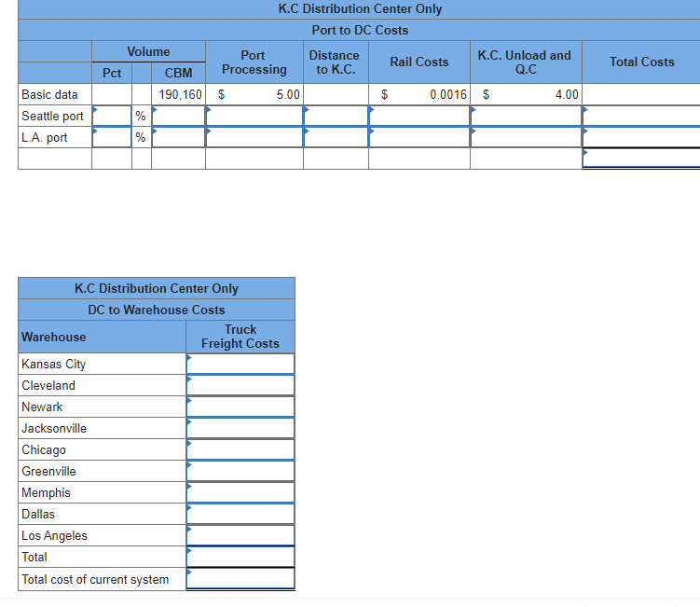Click the Total Costs column header
This screenshot has width=700, height=607.
(642, 62)
